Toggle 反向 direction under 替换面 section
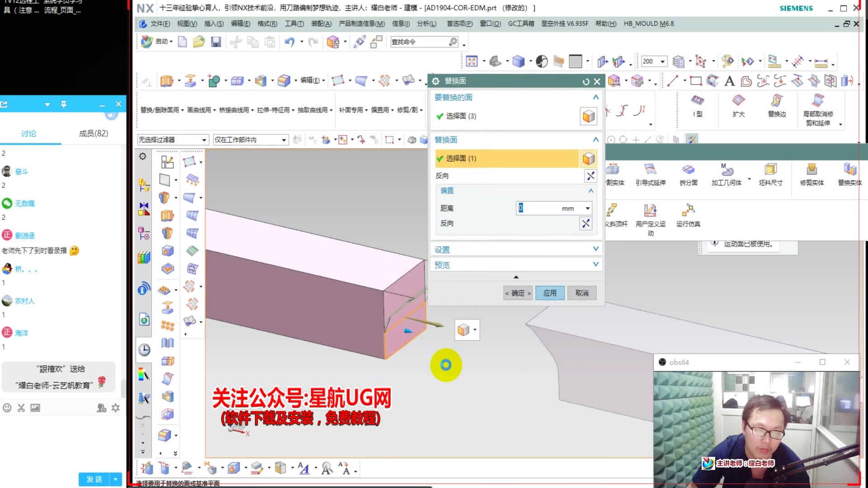Screen dimensions: 868x488 590,176
